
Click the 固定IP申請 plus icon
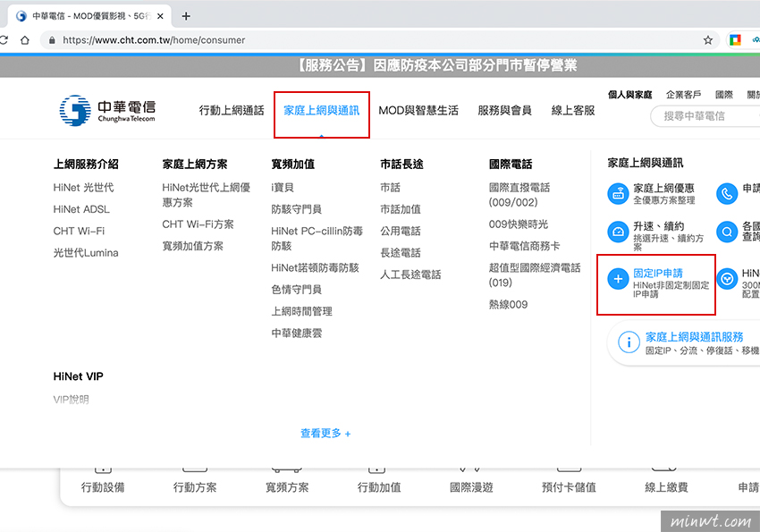pyautogui.click(x=618, y=279)
